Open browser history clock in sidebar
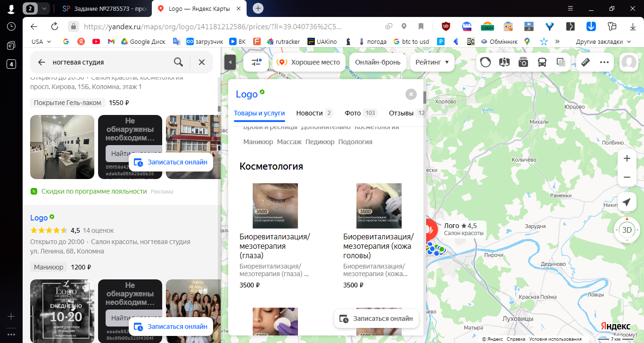The image size is (644, 343). click(x=11, y=26)
